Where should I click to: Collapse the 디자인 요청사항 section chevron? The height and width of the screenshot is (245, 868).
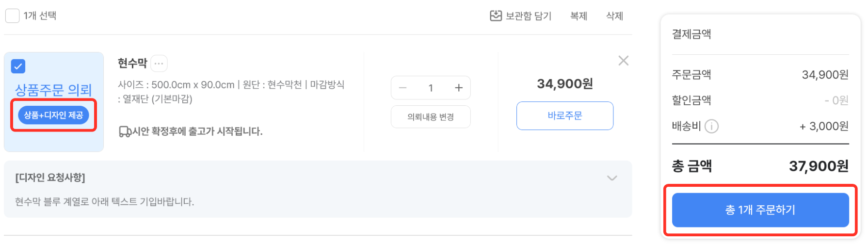coord(612,178)
